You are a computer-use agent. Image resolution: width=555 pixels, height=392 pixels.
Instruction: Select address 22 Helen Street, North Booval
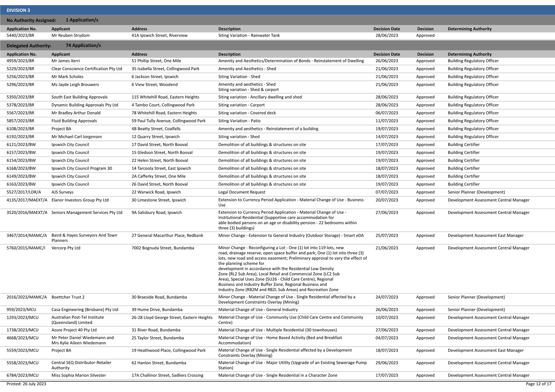[x=160, y=161]
